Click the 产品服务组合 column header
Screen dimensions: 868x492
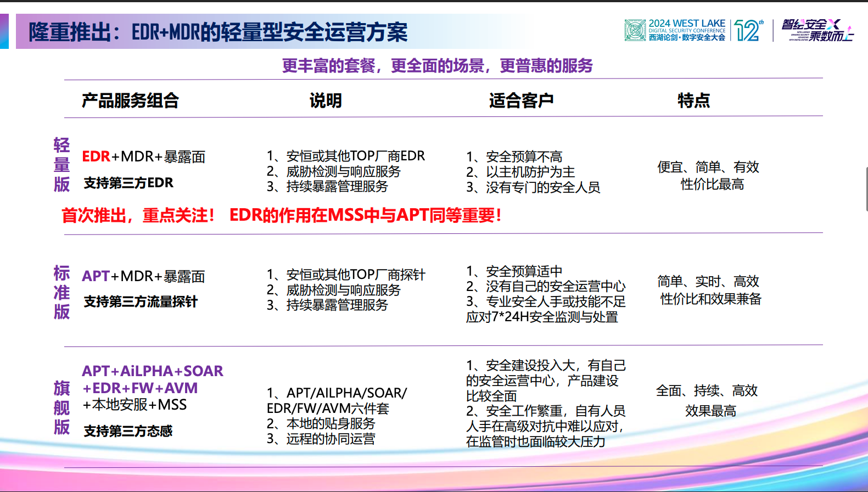(130, 100)
